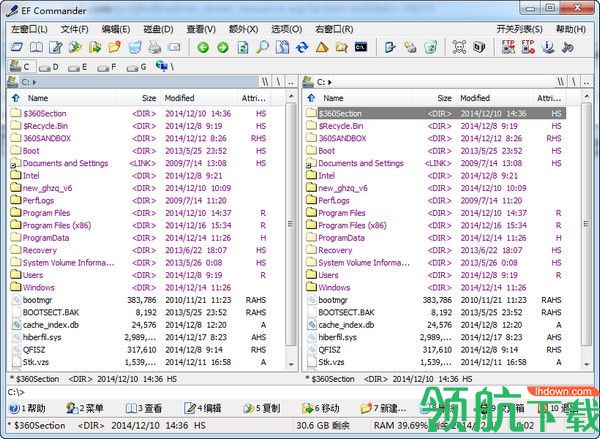Open the 帮助(H) menu

[x=571, y=29]
